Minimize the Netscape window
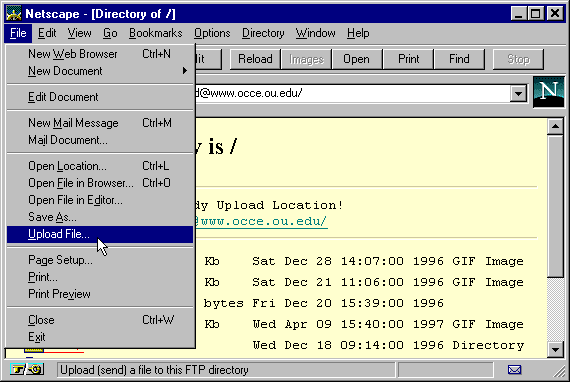 [x=519, y=14]
